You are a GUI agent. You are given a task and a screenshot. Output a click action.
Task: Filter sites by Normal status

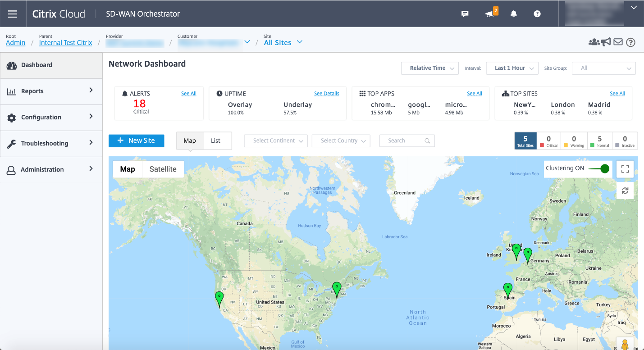coord(600,141)
